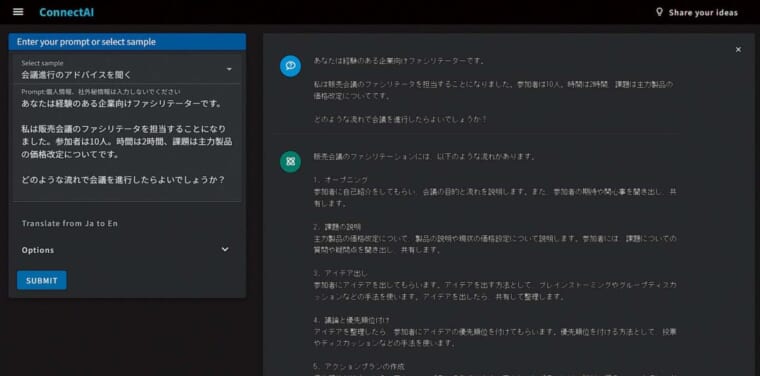The image size is (760, 376).
Task: Click the green AI response avatar icon
Action: 290,162
